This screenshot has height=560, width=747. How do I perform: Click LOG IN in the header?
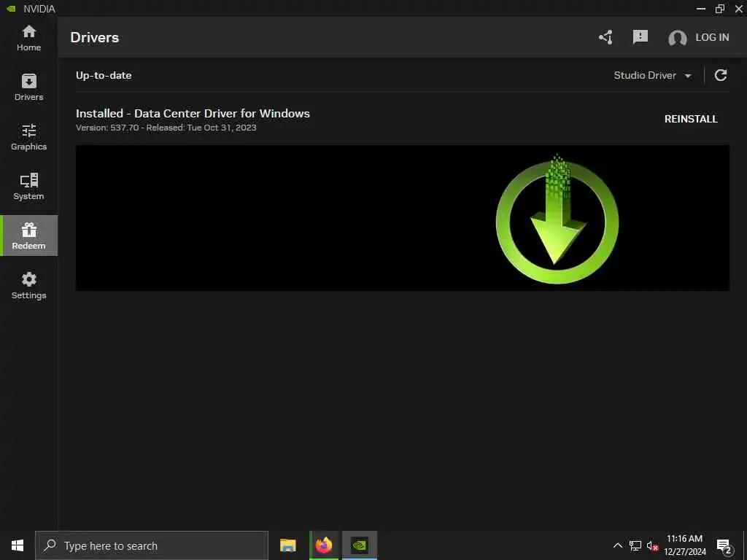712,37
